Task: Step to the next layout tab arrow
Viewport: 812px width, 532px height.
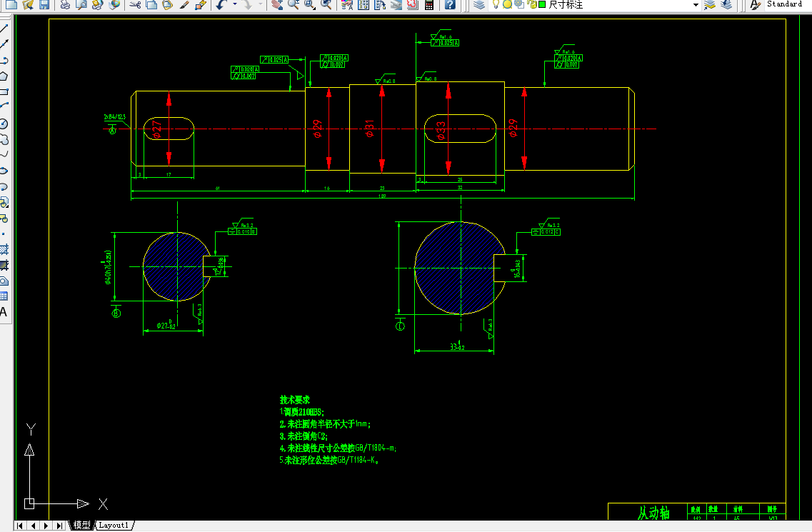Action: pos(46,526)
